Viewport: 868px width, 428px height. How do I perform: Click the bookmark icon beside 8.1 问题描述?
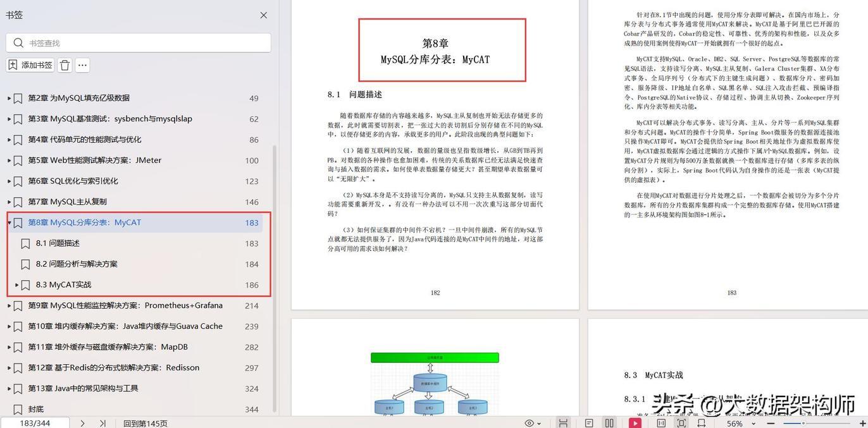coord(25,243)
